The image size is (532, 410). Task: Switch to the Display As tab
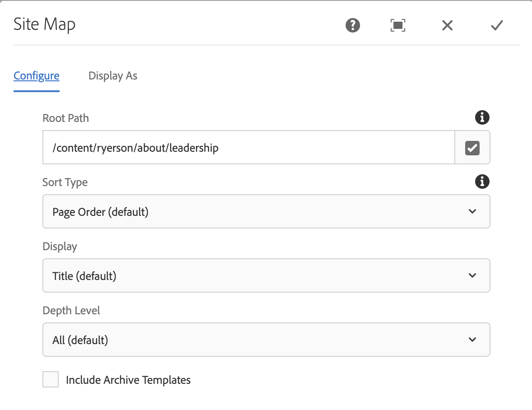pyautogui.click(x=113, y=76)
